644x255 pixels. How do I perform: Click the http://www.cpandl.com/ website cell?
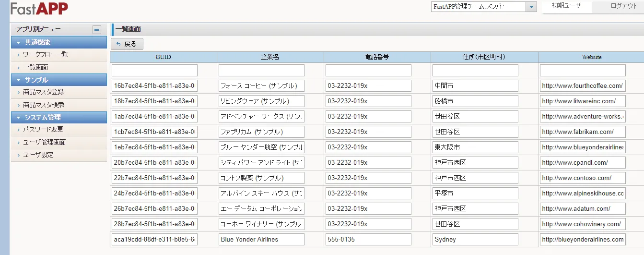pos(583,163)
